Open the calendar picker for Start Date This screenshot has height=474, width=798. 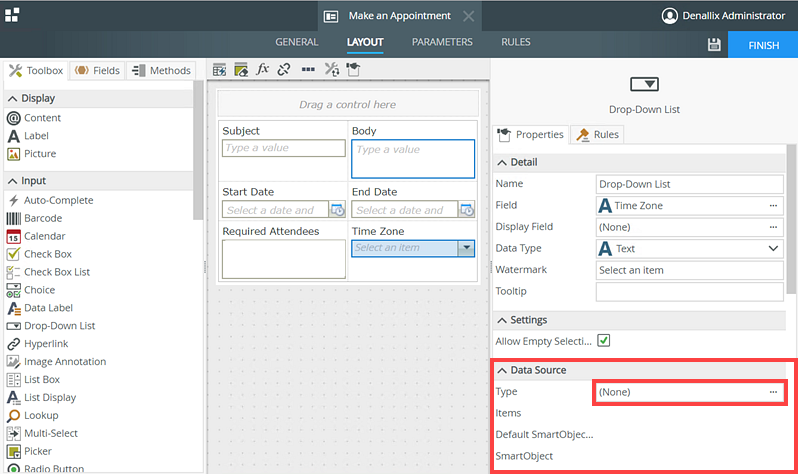pyautogui.click(x=337, y=210)
